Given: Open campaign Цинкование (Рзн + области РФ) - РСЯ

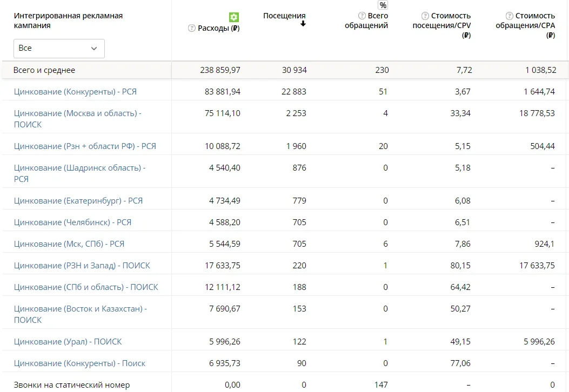Looking at the screenshot, I should (85, 146).
